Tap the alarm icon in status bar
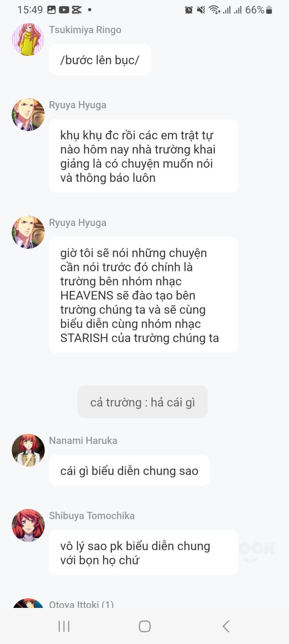289x644 pixels. 189,10
